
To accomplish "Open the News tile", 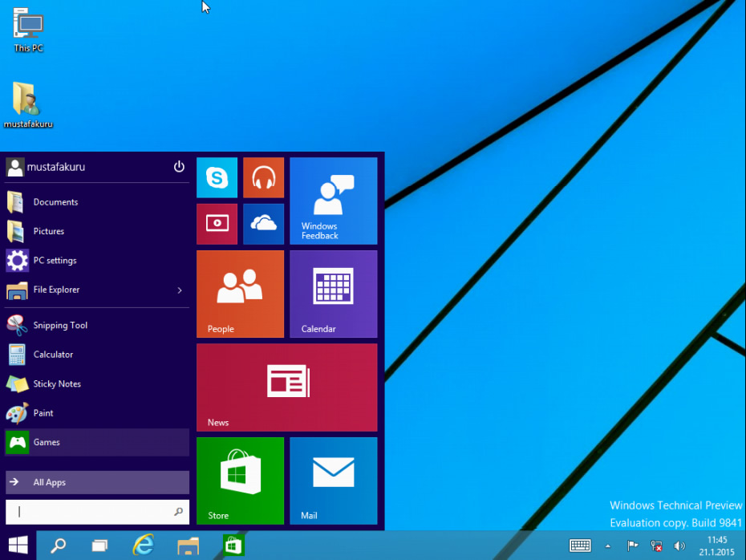I will pyautogui.click(x=287, y=388).
